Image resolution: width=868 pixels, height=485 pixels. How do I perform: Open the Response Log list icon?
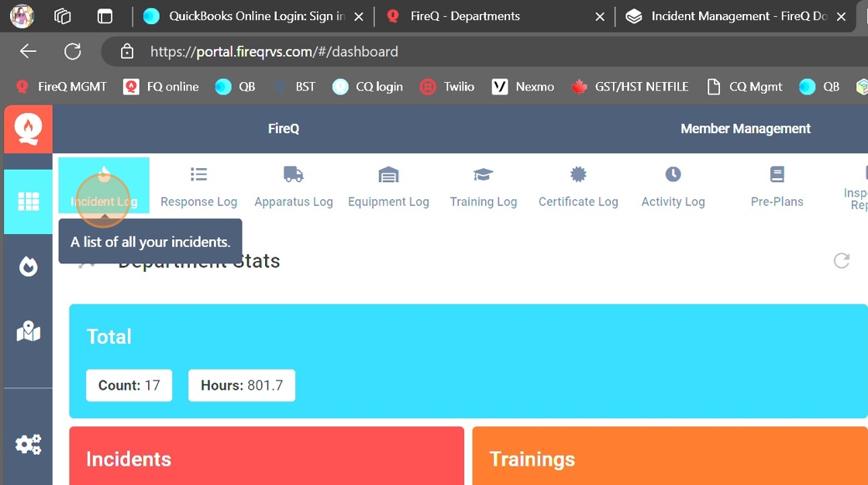[x=198, y=174]
